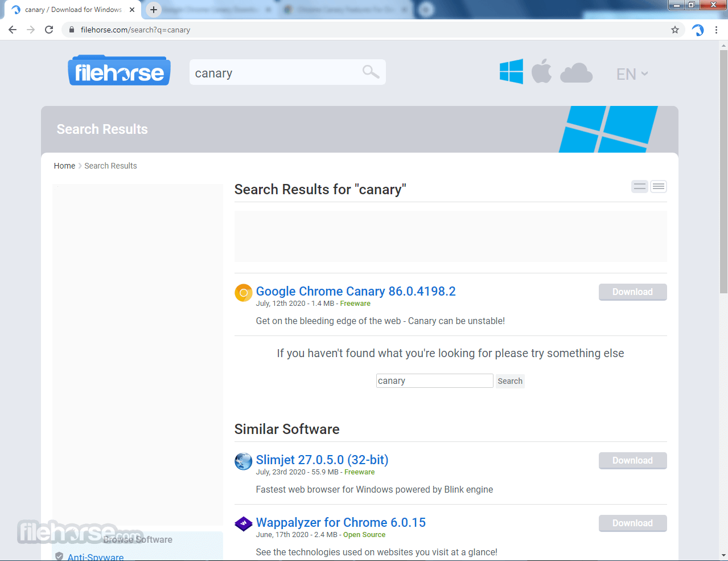Click the scrollbar up arrow
The height and width of the screenshot is (561, 728).
click(723, 45)
